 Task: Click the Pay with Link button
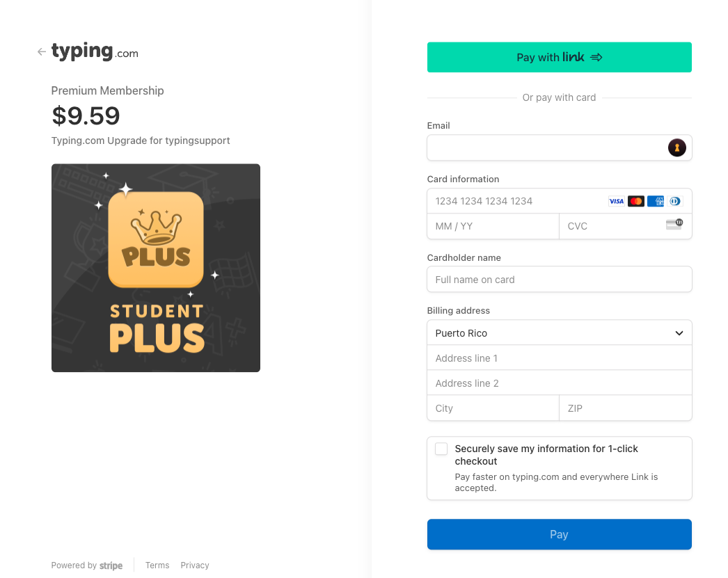click(559, 58)
